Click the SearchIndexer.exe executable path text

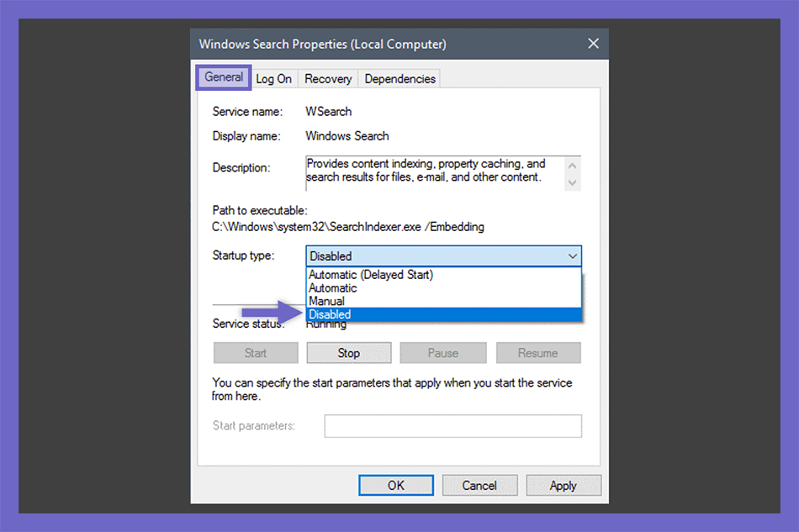pyautogui.click(x=348, y=227)
